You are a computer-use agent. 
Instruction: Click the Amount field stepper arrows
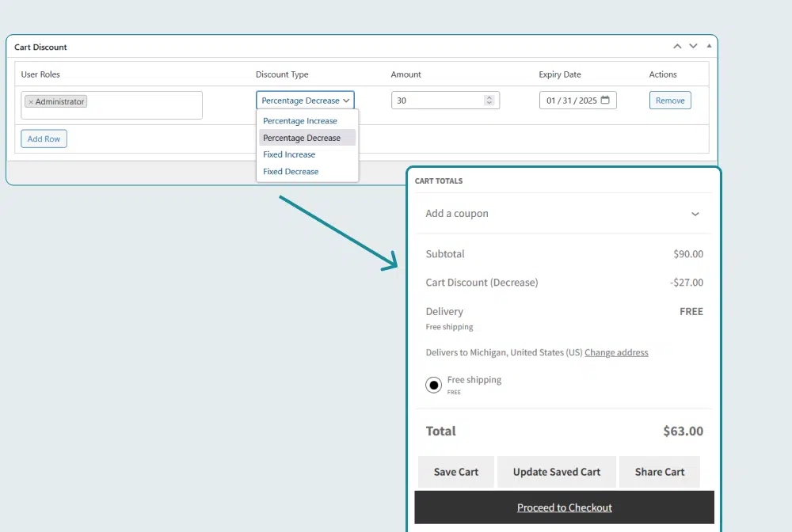[489, 101]
